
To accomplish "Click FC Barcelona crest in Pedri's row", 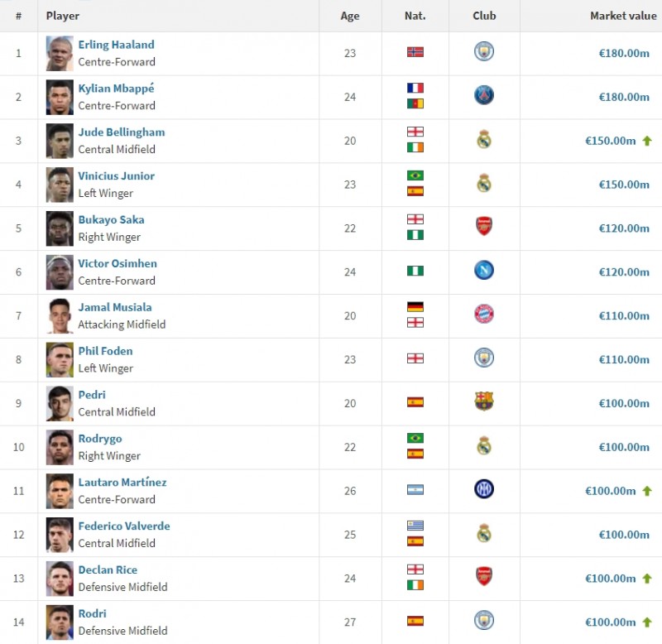I will tap(484, 402).
